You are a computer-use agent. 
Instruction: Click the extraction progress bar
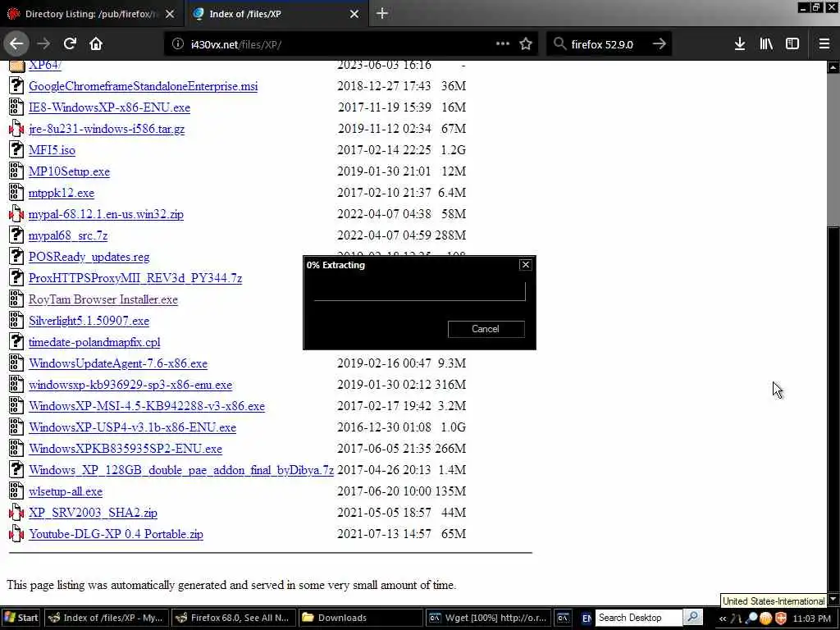coord(419,291)
